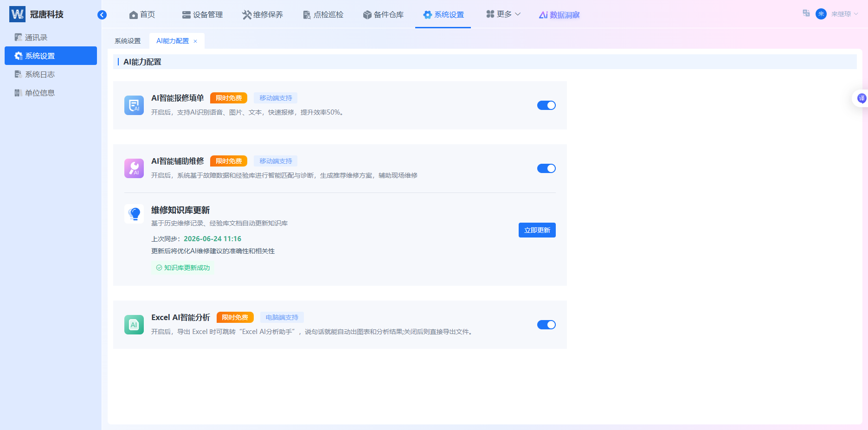This screenshot has height=430, width=868.
Task: Click the home icon beside 首页
Action: [134, 15]
